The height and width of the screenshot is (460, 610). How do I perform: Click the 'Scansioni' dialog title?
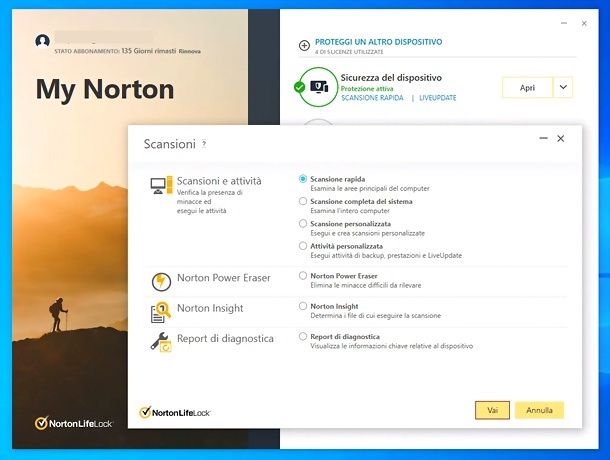[170, 144]
